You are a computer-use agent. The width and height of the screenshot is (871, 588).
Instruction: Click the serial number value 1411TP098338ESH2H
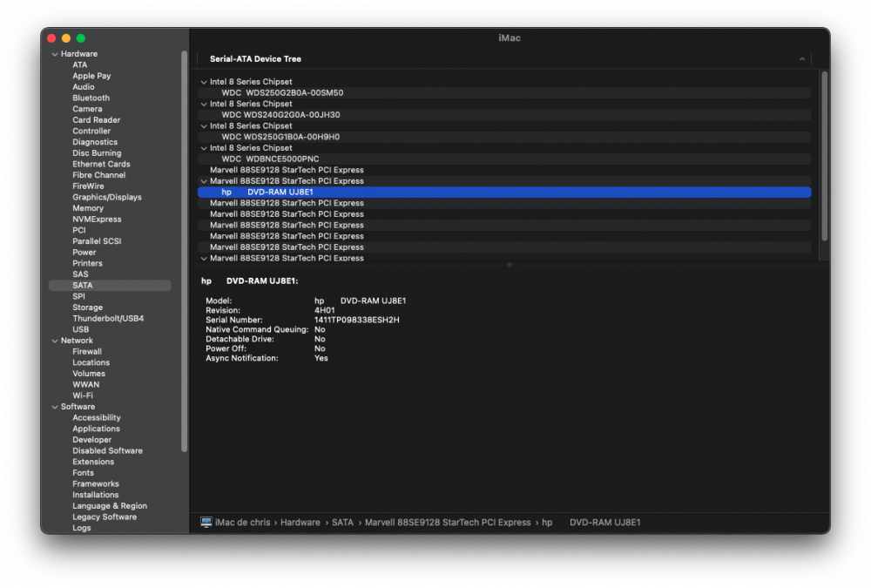[356, 320]
